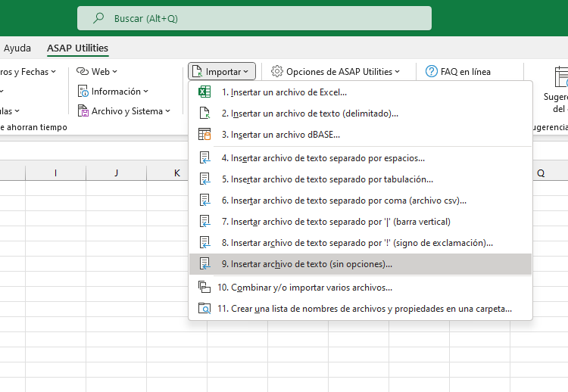
Task: Open Opciones de ASAP Utilities dropdown
Action: pyautogui.click(x=335, y=71)
